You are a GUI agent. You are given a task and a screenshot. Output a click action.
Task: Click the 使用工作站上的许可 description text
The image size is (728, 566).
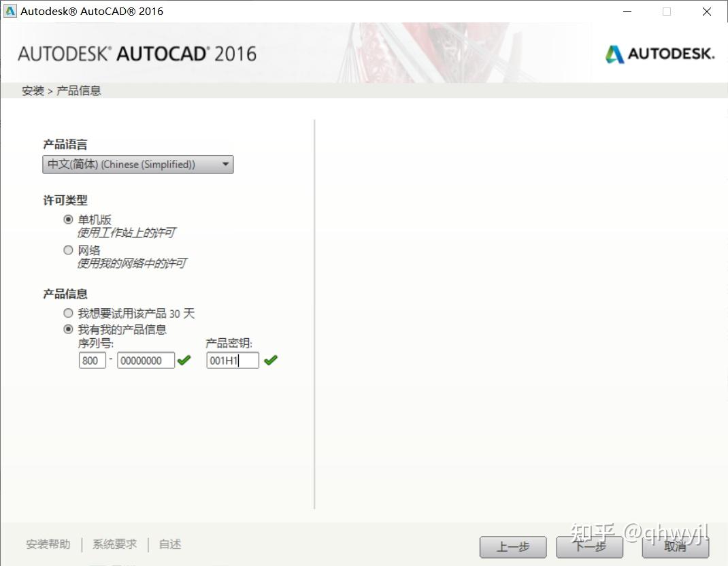[x=127, y=233]
